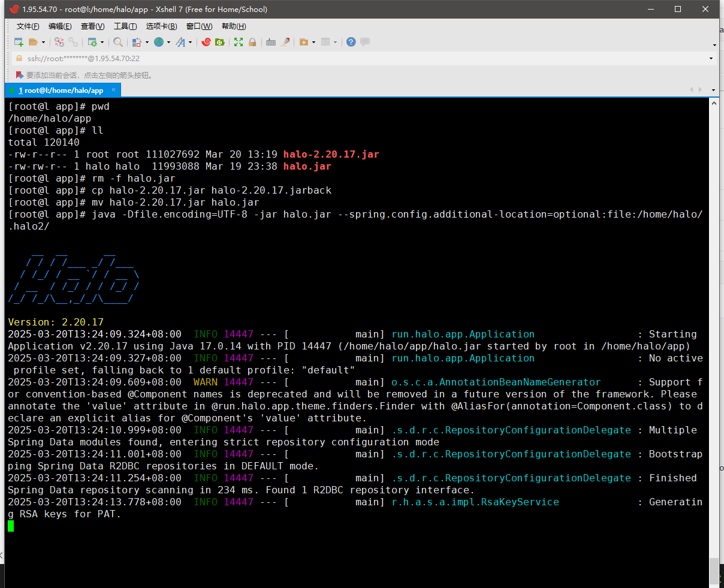
Task: Open the 文件(F) menu
Action: click(28, 26)
